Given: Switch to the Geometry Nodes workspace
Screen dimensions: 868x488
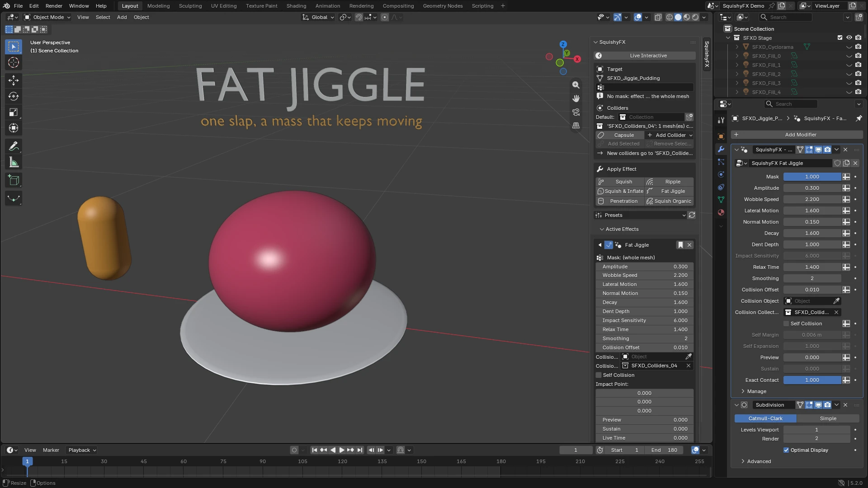Looking at the screenshot, I should coord(443,6).
